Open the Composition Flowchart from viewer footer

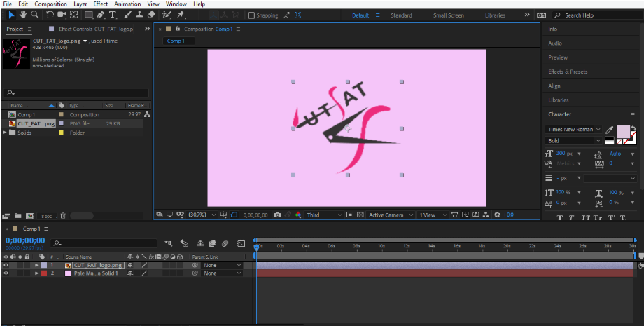(486, 215)
